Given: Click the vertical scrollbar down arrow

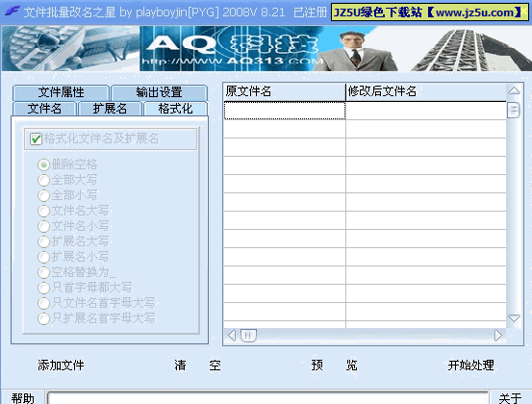Looking at the screenshot, I should click(x=514, y=318).
